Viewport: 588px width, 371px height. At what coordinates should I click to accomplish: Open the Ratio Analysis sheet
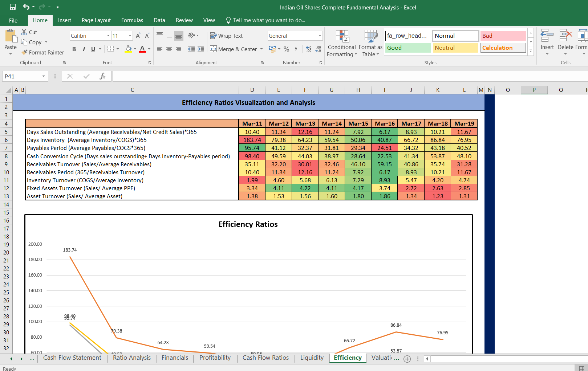point(132,358)
